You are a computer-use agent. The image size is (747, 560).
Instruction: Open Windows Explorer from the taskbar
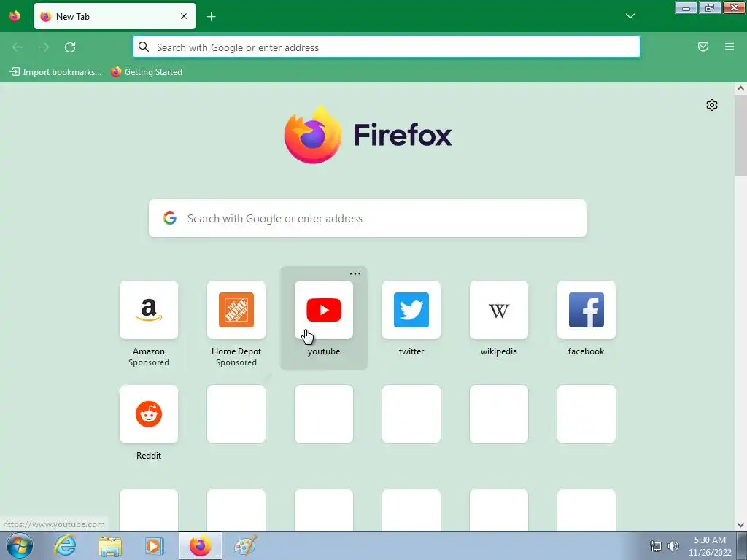tap(110, 545)
